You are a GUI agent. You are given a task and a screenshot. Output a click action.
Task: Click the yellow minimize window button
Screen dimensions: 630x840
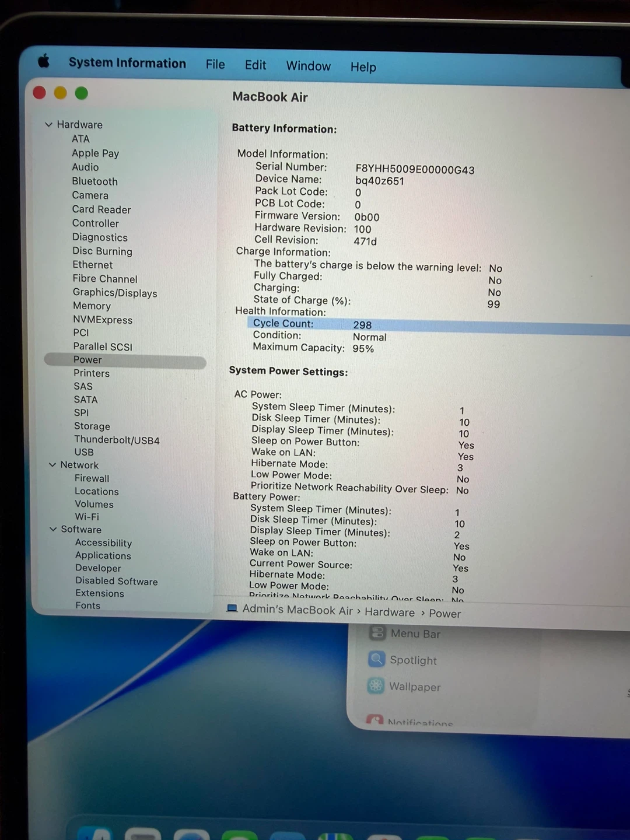click(60, 93)
